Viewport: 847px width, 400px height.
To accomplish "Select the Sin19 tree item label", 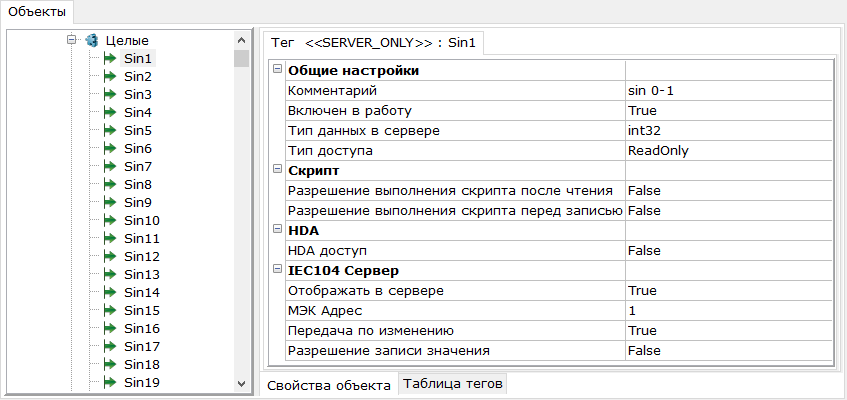I will [x=142, y=382].
